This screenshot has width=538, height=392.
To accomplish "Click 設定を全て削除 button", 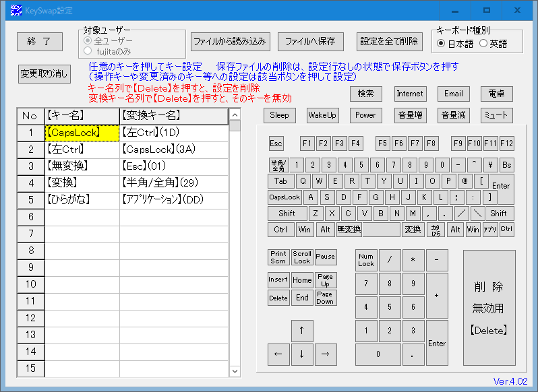I will coord(389,41).
